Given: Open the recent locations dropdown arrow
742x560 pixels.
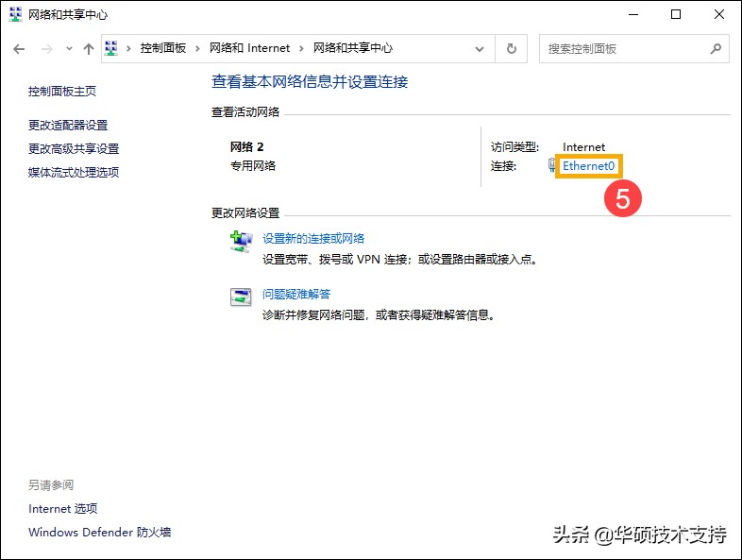Looking at the screenshot, I should pyautogui.click(x=69, y=48).
